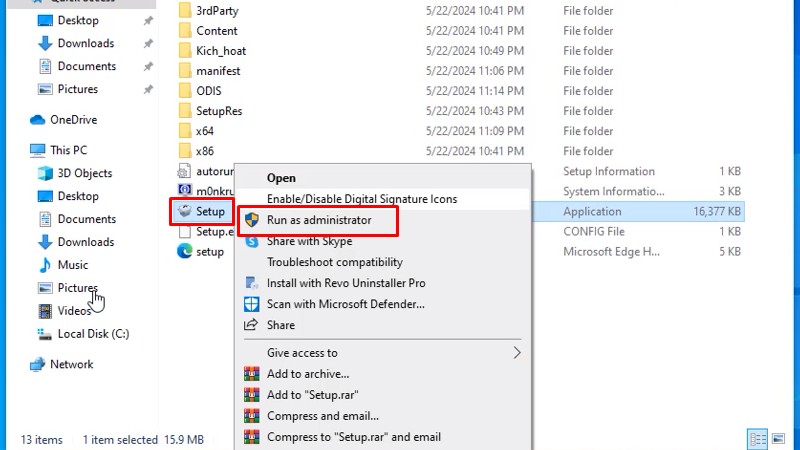This screenshot has height=450, width=800.
Task: Click the OneDrive cloud icon in sidebar
Action: [x=38, y=120]
